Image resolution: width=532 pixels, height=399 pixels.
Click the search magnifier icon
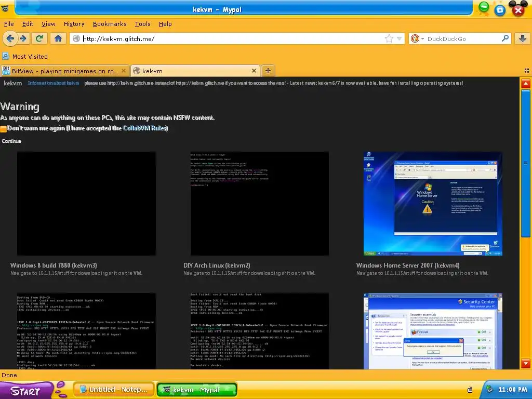point(505,38)
